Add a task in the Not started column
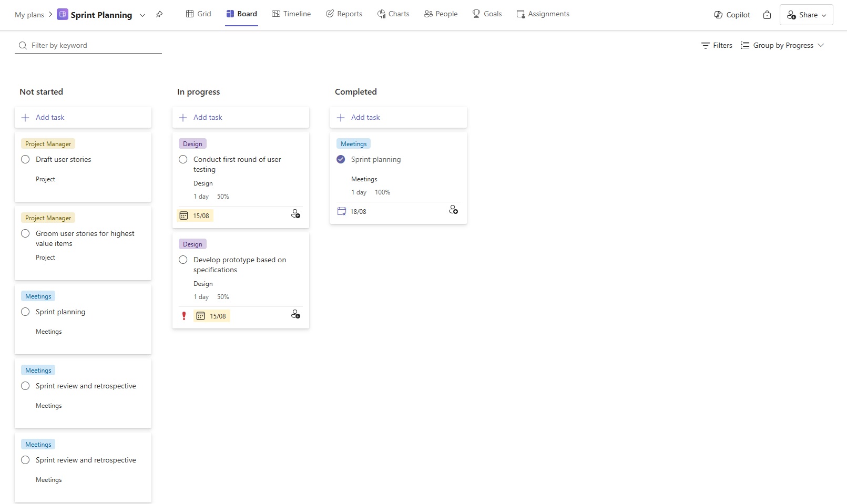This screenshot has width=847, height=504. tap(50, 117)
